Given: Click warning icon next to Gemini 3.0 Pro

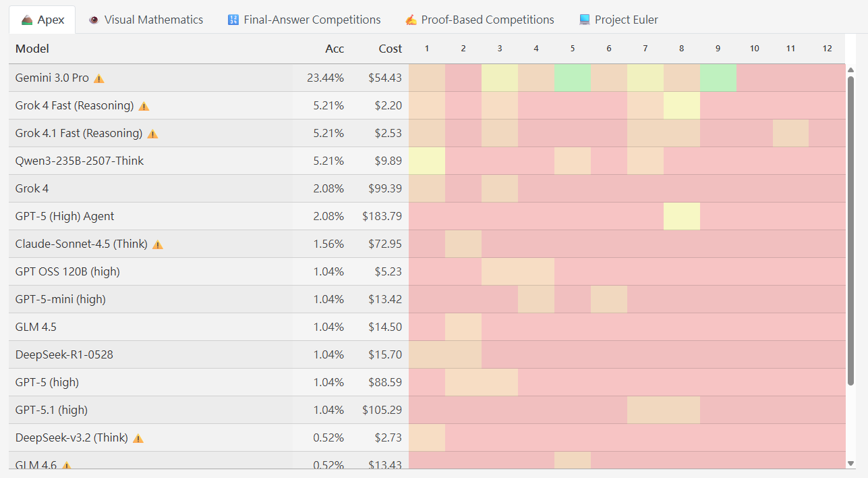Looking at the screenshot, I should pos(99,78).
